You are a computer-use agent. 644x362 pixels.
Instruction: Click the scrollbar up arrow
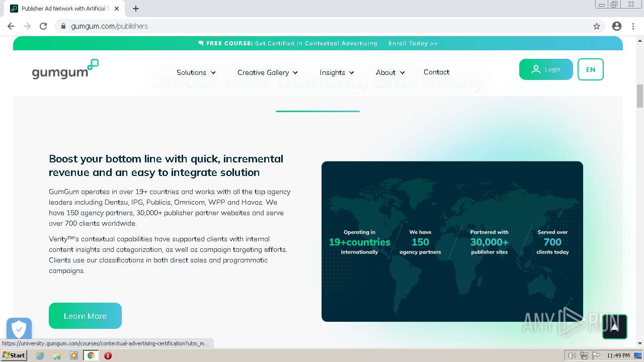coord(640,40)
